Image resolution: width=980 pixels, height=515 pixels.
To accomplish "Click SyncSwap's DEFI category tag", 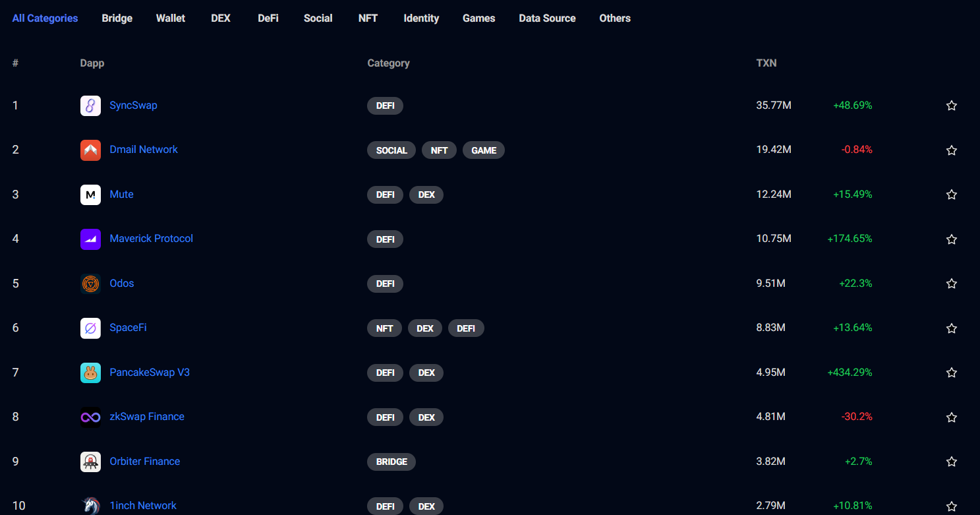I will 385,106.
